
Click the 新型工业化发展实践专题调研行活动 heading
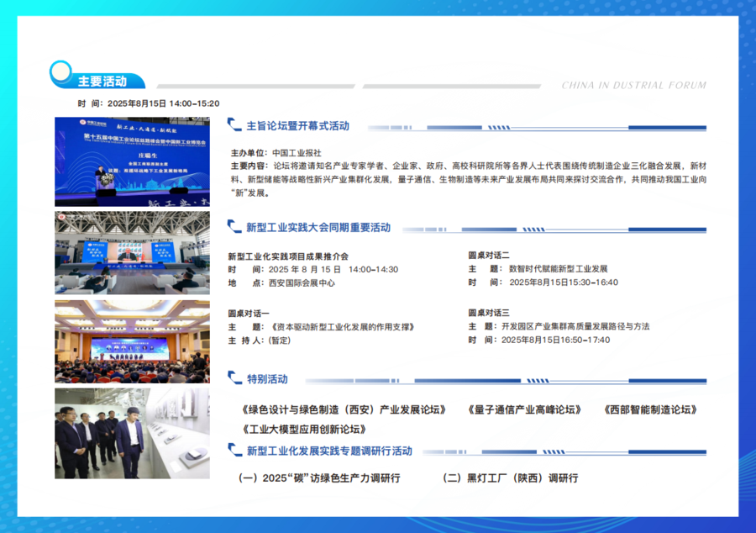tap(329, 451)
